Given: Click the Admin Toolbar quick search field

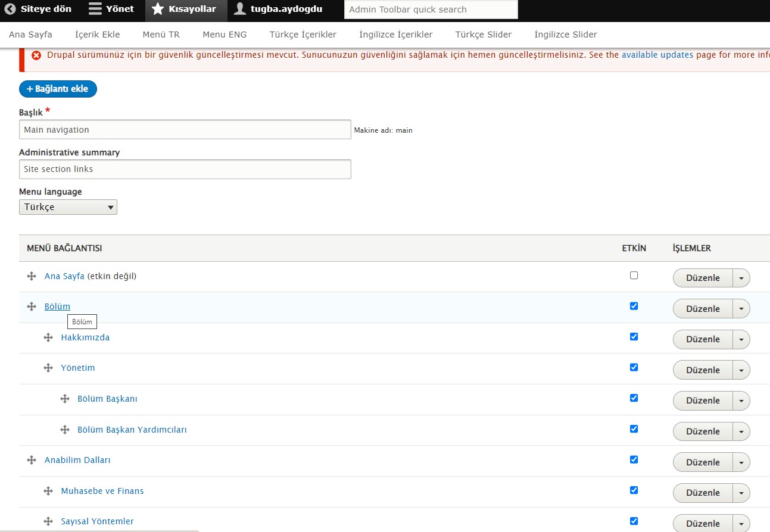Looking at the screenshot, I should click(x=431, y=10).
